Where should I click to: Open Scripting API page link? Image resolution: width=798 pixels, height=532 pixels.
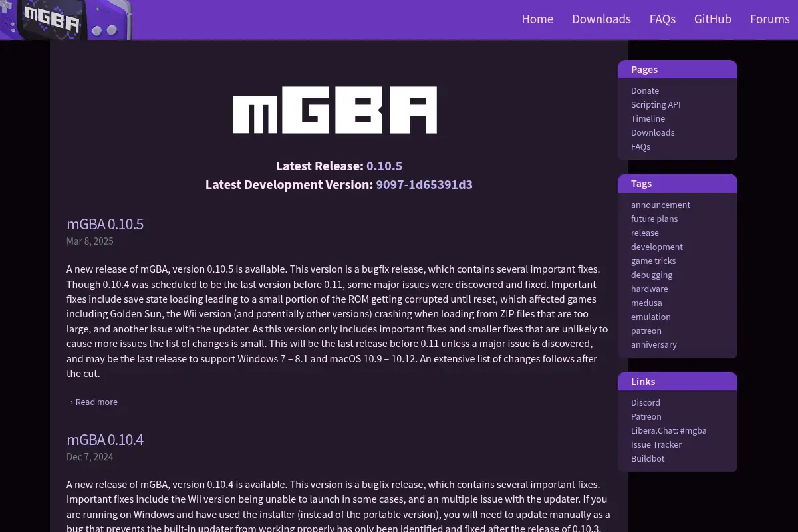[656, 104]
